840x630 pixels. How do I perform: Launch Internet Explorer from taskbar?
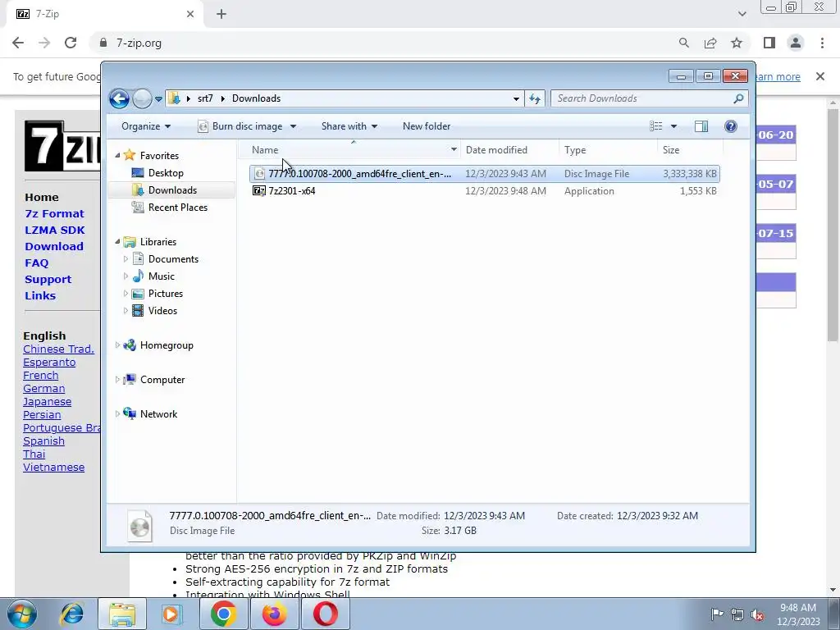[x=72, y=614]
